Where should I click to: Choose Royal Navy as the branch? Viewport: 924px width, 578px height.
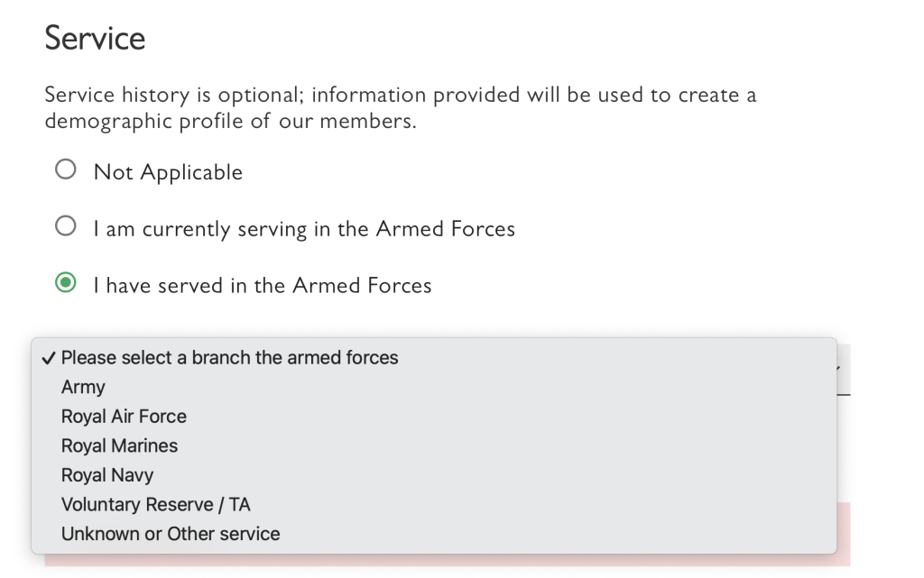(107, 475)
